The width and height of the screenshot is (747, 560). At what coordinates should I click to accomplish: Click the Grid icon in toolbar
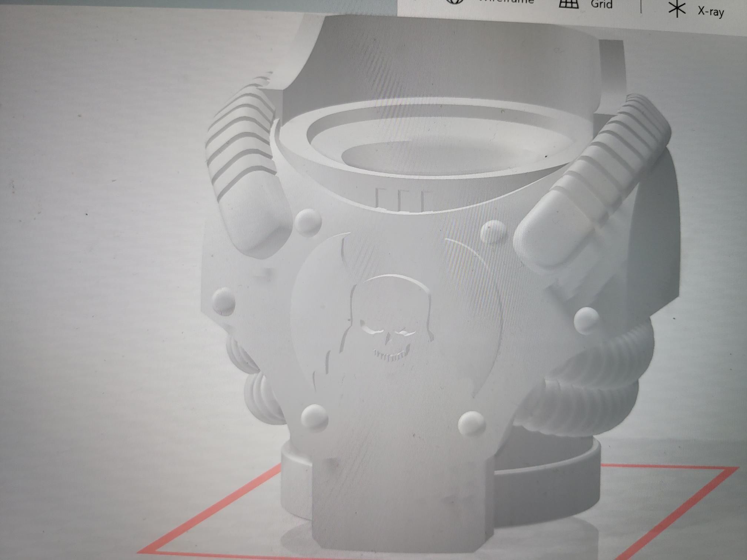click(x=569, y=3)
